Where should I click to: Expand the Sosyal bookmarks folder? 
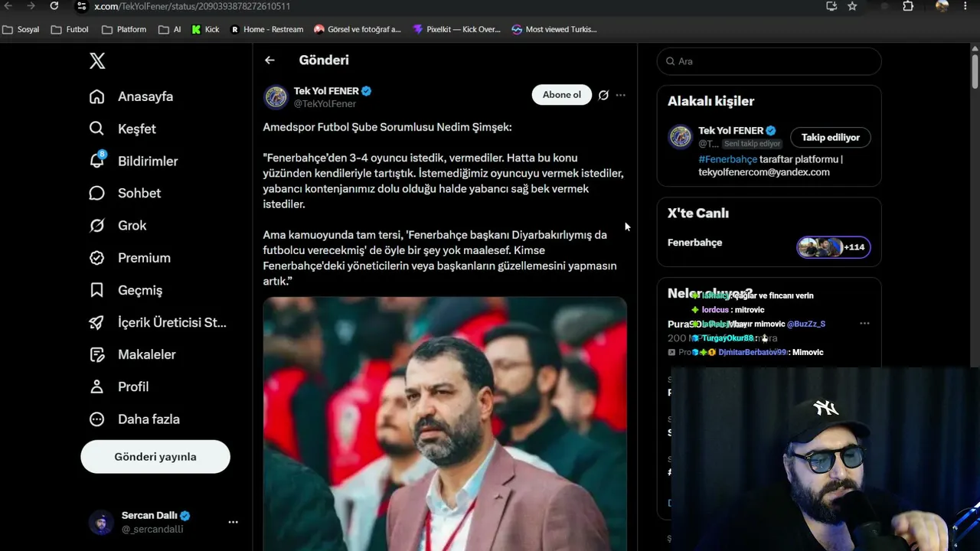point(21,29)
